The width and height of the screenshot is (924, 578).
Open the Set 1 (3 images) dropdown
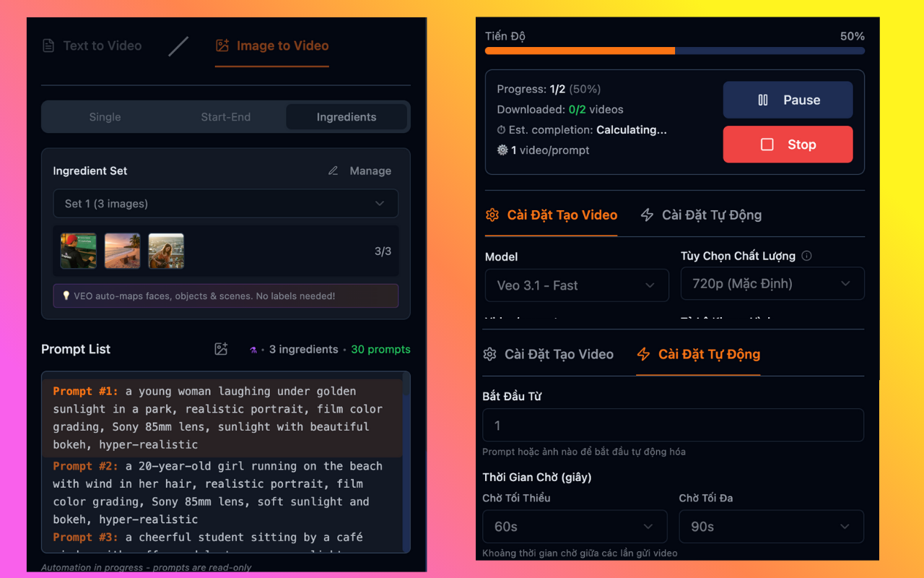(x=225, y=204)
